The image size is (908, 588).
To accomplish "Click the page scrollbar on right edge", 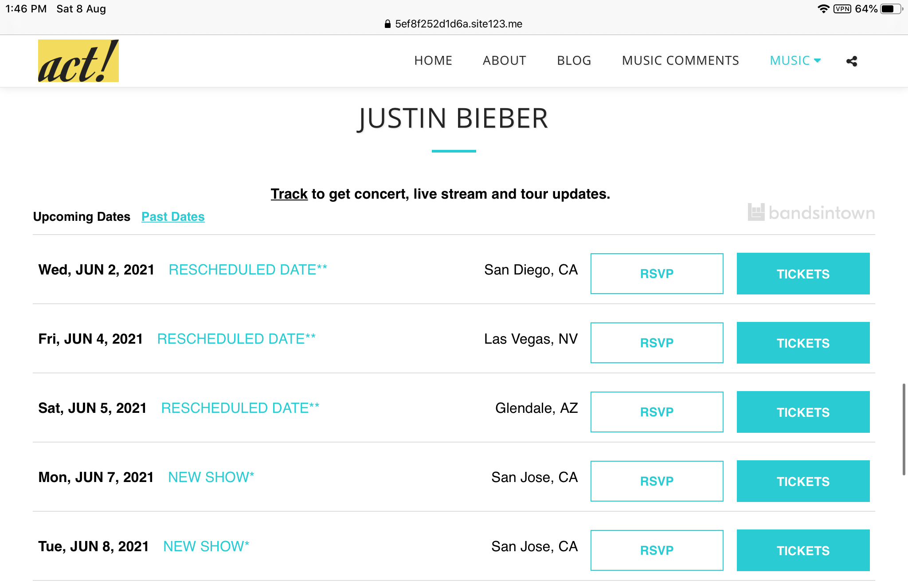I will pos(904,429).
